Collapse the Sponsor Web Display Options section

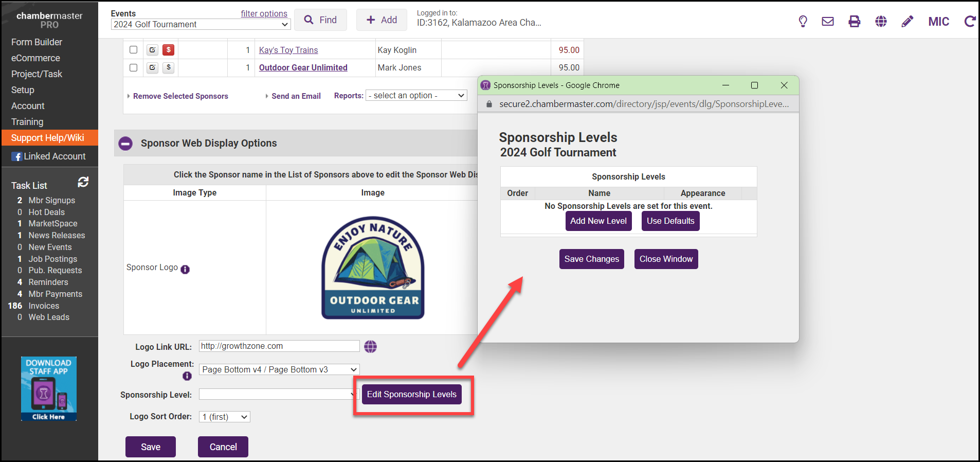tap(125, 144)
